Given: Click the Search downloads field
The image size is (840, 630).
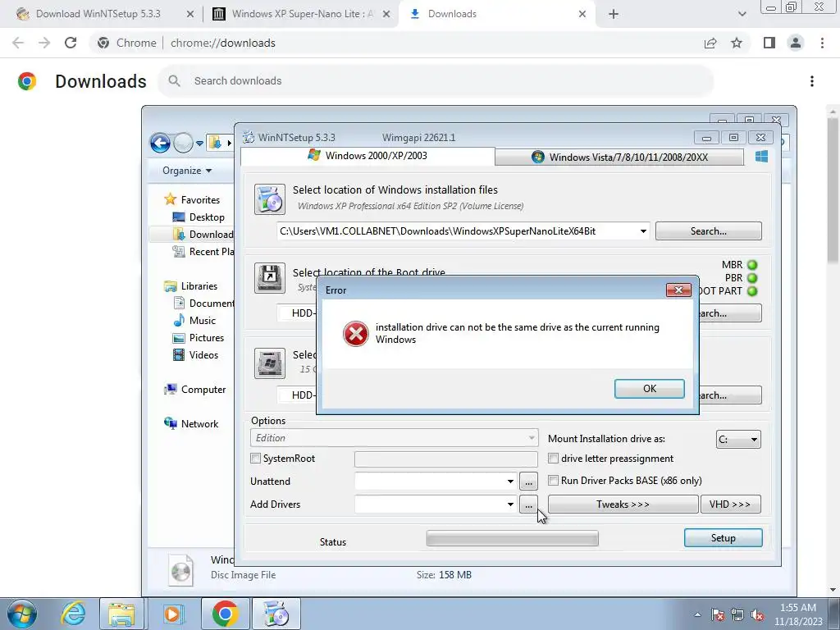Looking at the screenshot, I should click(436, 81).
